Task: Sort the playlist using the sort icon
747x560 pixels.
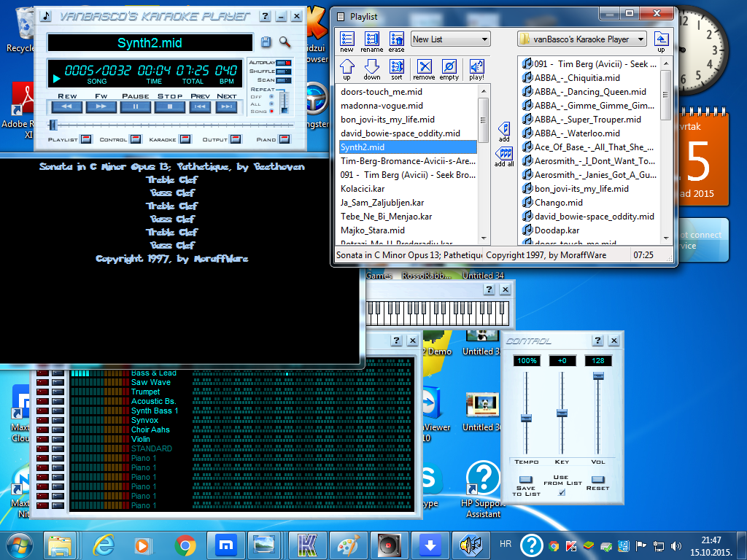Action: (x=396, y=68)
